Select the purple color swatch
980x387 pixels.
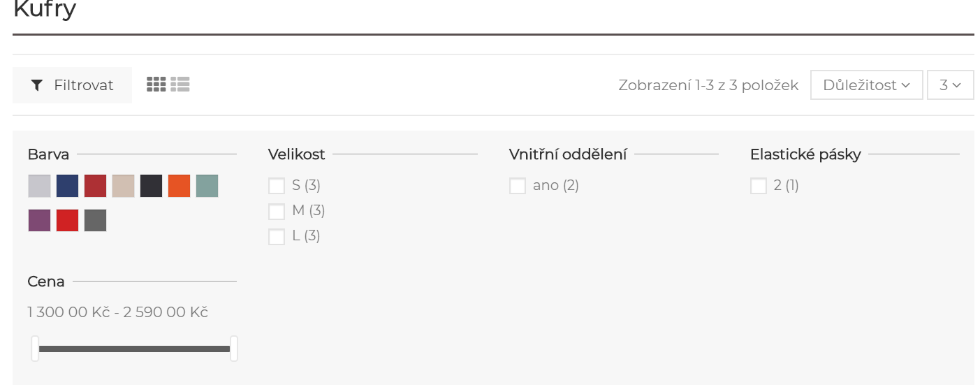coord(40,220)
